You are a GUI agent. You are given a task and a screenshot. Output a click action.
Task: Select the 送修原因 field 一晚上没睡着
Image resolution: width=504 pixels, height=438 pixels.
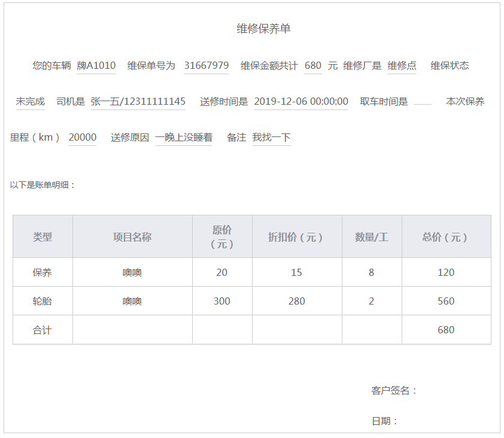click(183, 138)
